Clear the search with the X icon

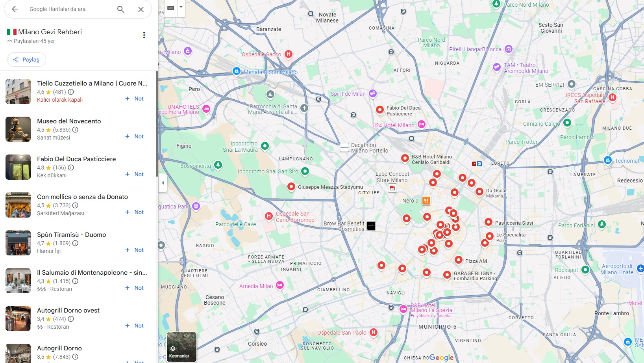141,9
